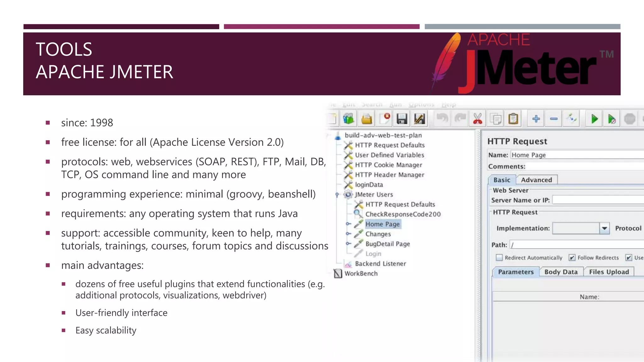The image size is (644, 362).
Task: Click Save As floppy-with-pencil icon
Action: tap(419, 119)
